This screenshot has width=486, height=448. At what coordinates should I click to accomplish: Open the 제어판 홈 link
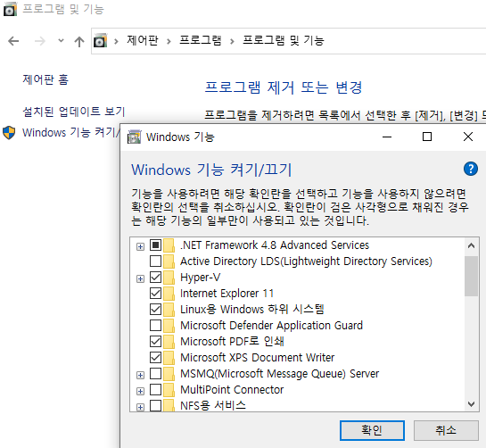45,79
